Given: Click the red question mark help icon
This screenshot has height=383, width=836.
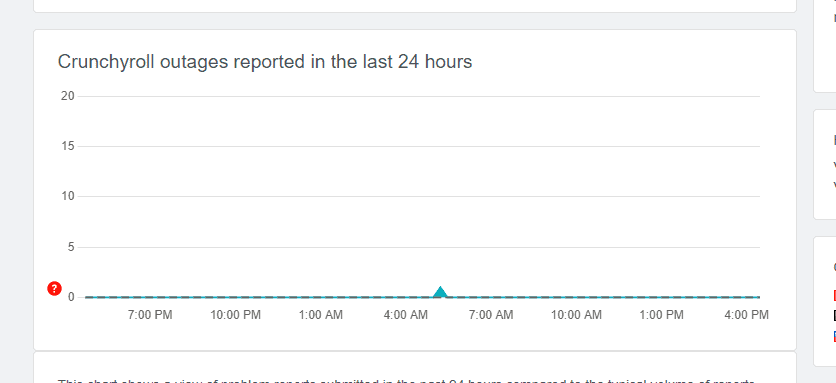Looking at the screenshot, I should [x=54, y=289].
